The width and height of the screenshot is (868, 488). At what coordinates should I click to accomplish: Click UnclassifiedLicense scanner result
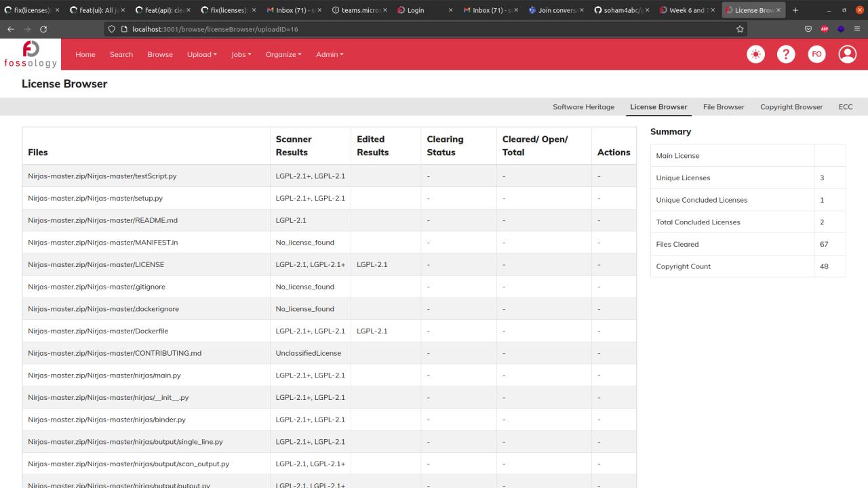309,353
